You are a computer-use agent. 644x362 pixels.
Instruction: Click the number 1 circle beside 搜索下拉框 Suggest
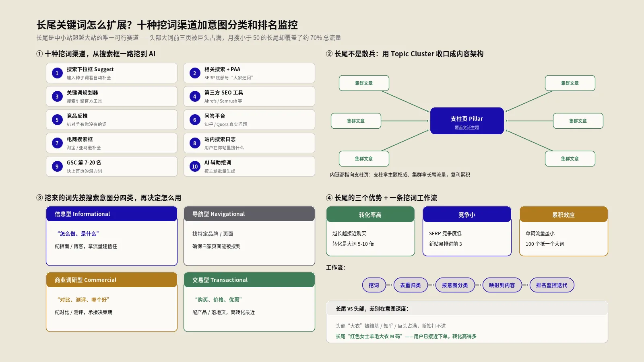coord(57,73)
